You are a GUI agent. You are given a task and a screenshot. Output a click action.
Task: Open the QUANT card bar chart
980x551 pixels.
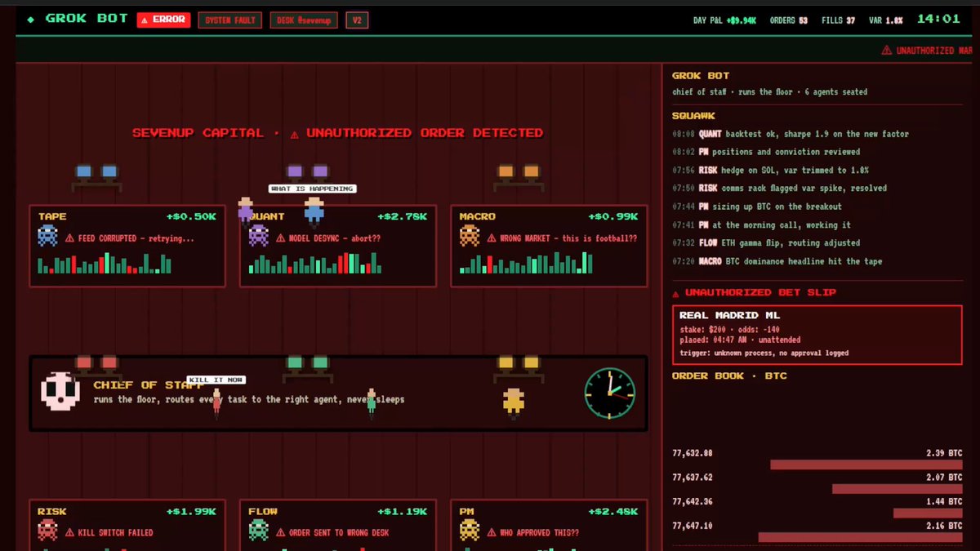(314, 264)
